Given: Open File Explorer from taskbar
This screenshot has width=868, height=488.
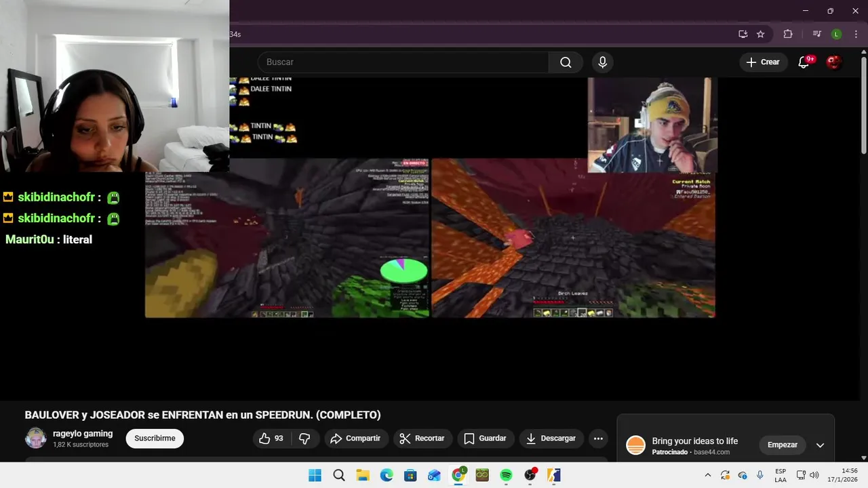Looking at the screenshot, I should click(363, 475).
